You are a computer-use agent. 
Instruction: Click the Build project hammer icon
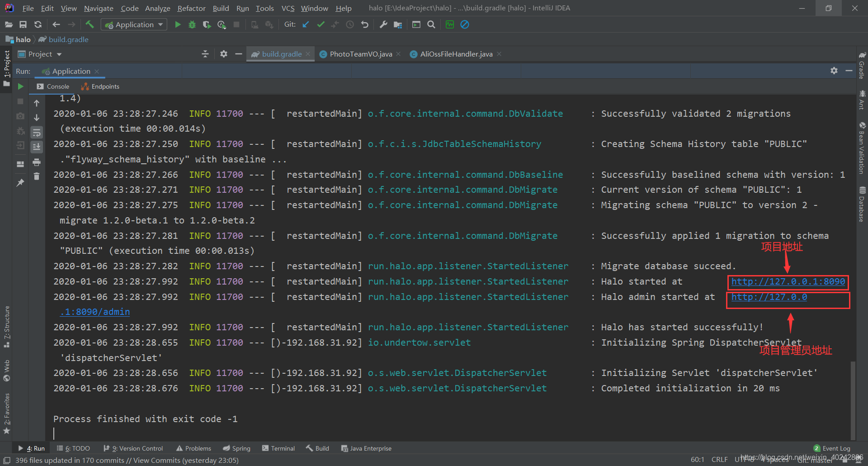90,24
